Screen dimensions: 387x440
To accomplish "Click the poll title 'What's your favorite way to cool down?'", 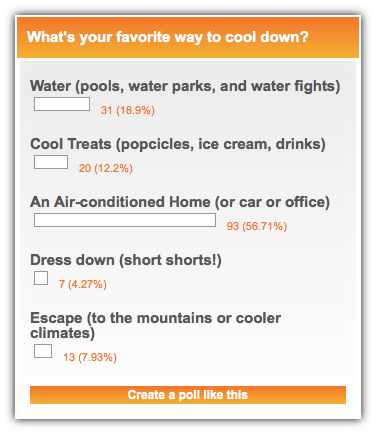I will click(168, 37).
